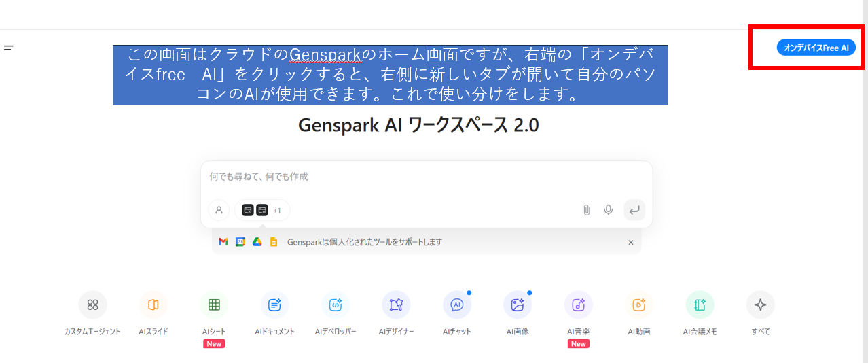Open AIドキュメント tool

[275, 305]
